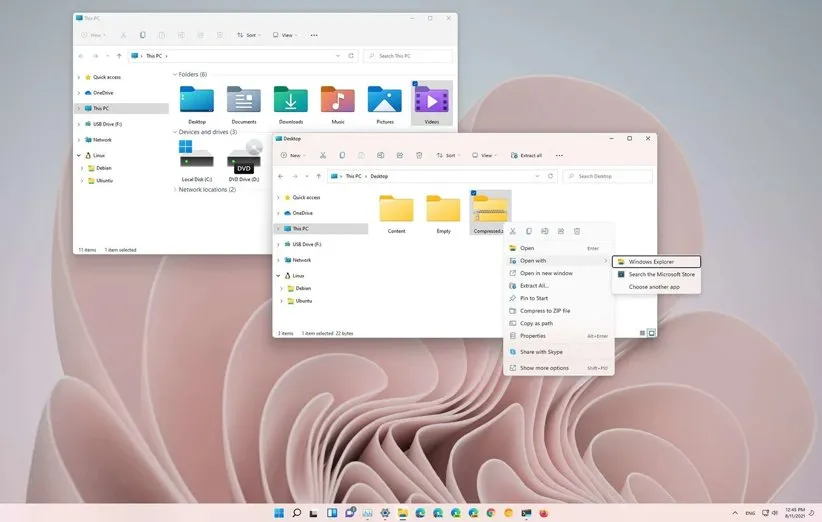Uncheck the Videos folder selection checkbox
822x522 pixels.
tap(415, 85)
